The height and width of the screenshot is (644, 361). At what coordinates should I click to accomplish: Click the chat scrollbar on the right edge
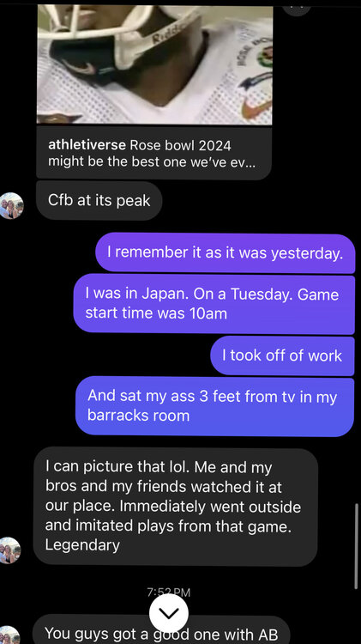point(356,546)
